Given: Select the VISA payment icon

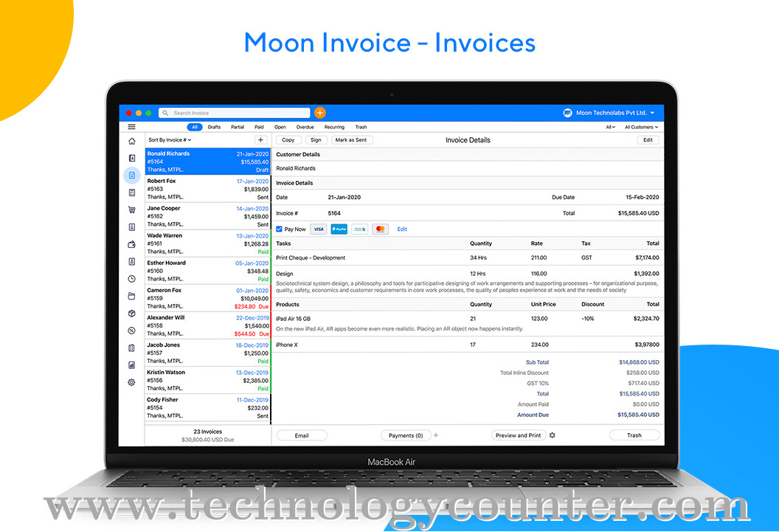Looking at the screenshot, I should [319, 229].
